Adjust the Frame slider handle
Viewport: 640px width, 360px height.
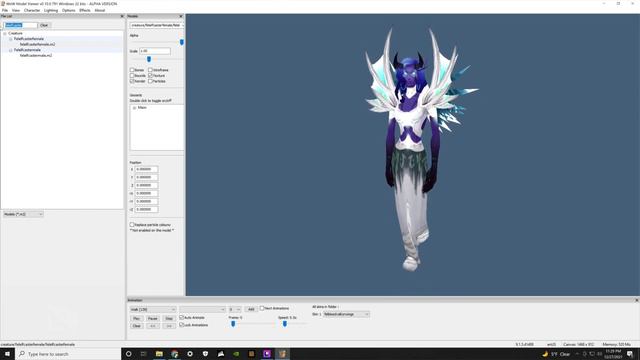pos(233,324)
